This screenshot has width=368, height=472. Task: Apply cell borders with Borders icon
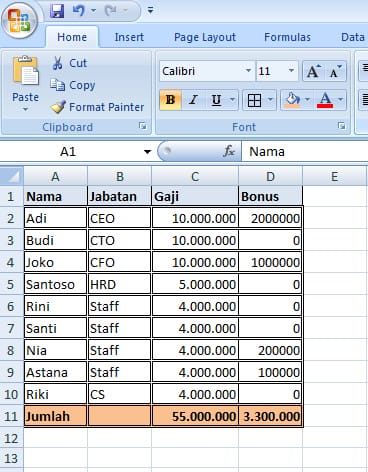[254, 100]
